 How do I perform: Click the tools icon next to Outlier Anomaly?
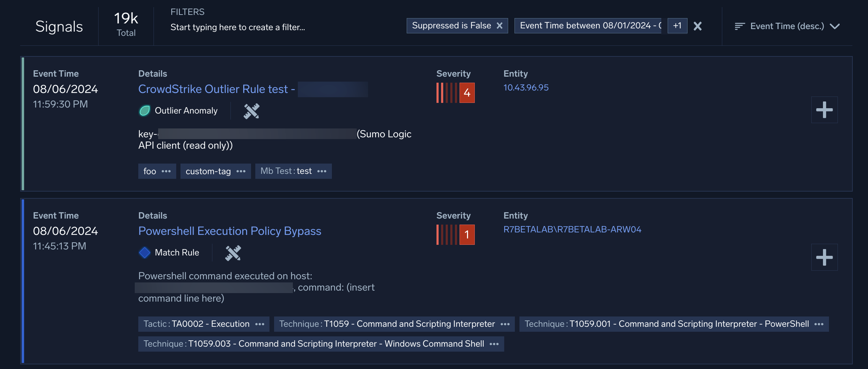click(x=251, y=111)
